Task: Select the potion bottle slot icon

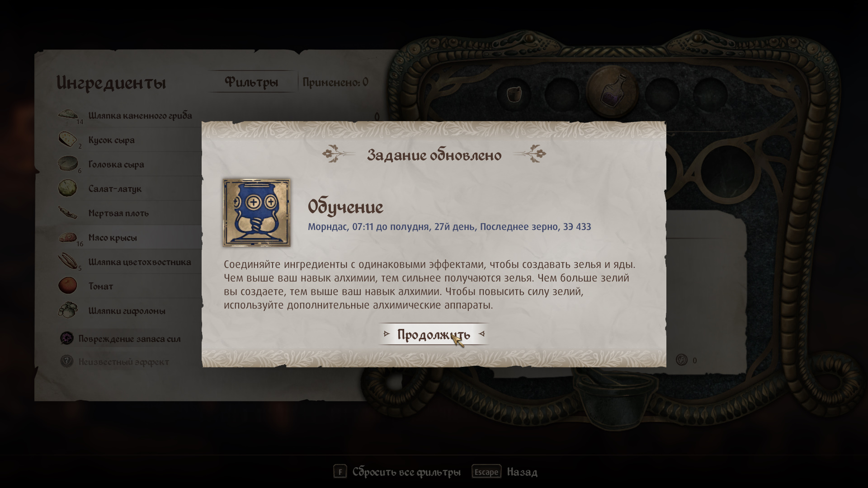Action: (x=613, y=90)
